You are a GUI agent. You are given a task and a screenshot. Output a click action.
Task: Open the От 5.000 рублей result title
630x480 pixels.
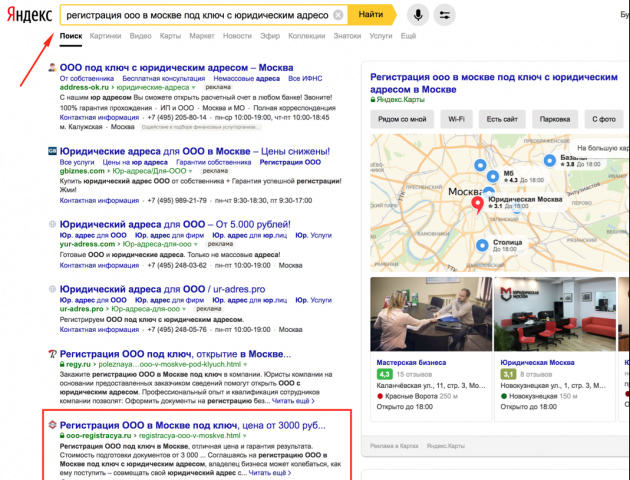pos(175,224)
